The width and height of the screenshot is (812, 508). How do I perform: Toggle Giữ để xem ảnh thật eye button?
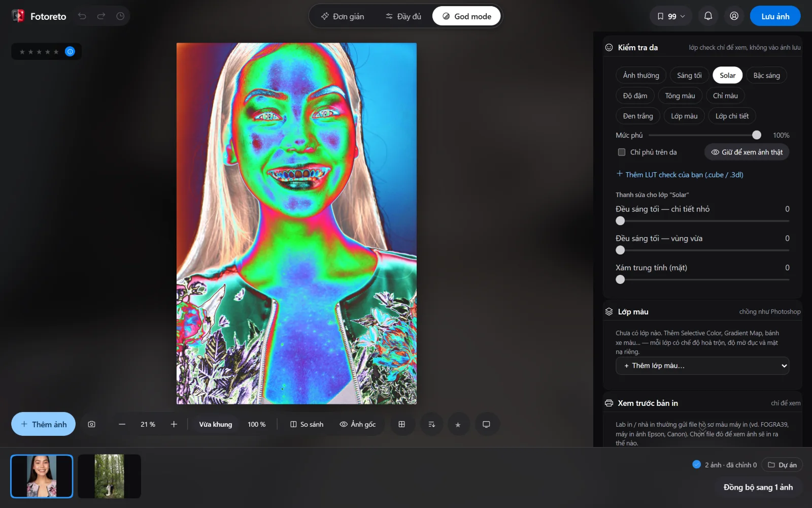[x=747, y=152]
